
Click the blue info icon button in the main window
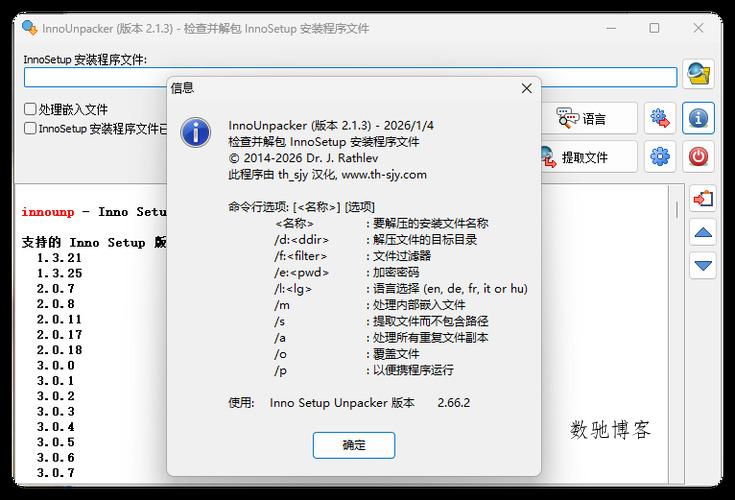pos(698,118)
